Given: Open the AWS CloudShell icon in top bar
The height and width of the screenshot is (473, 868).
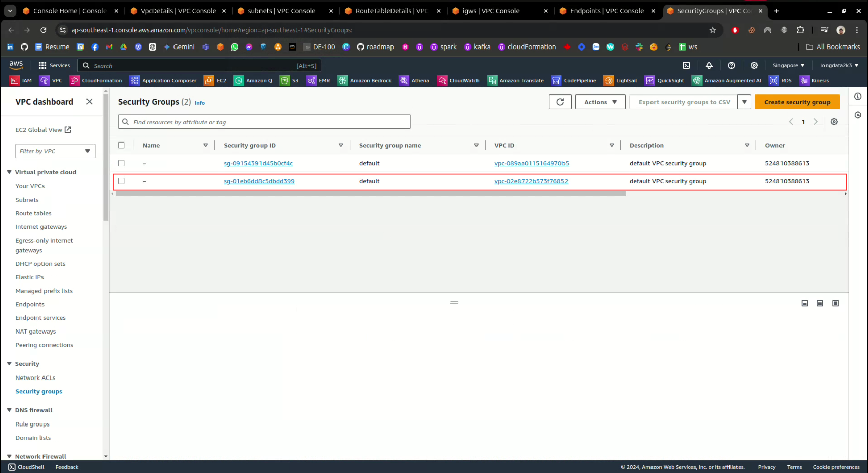Looking at the screenshot, I should (686, 65).
